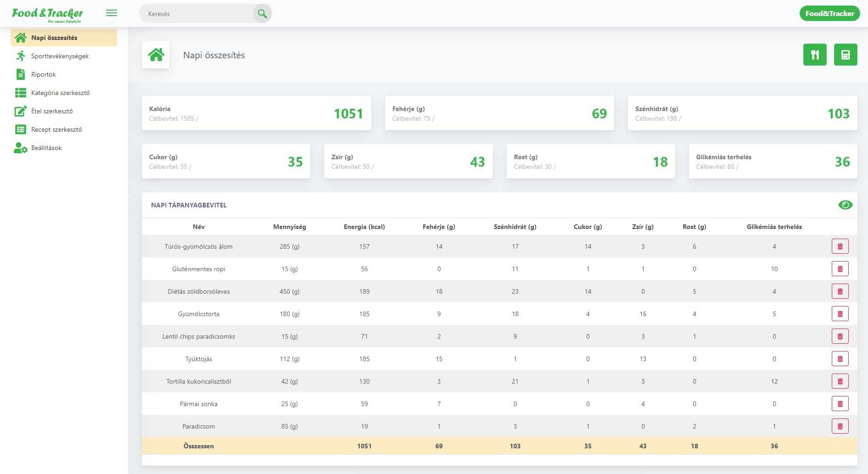Click the Fehérje (g) summary card
868x474 pixels.
tap(499, 113)
